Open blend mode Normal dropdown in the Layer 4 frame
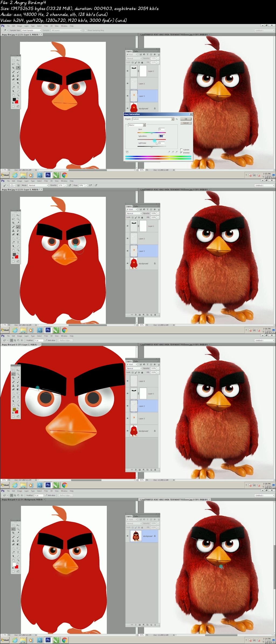This screenshot has height=644, width=276. click(134, 368)
